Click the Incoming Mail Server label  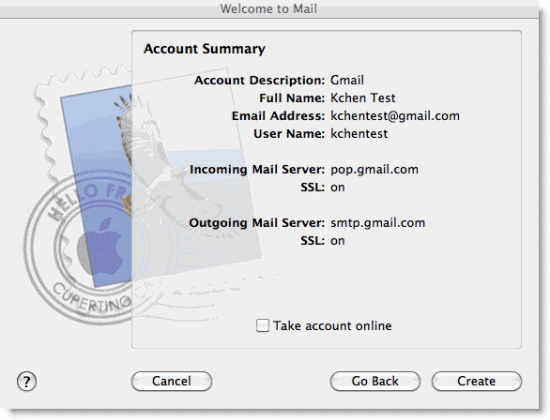point(257,169)
